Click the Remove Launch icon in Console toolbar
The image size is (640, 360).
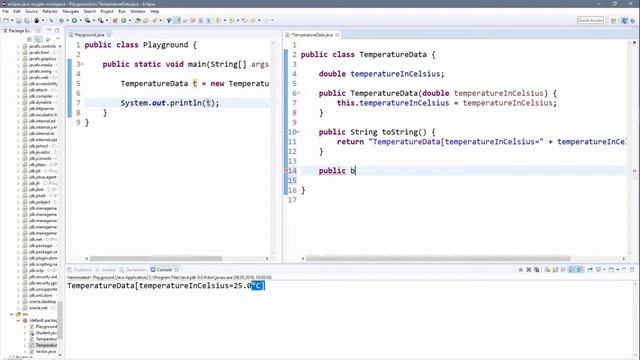pos(529,269)
